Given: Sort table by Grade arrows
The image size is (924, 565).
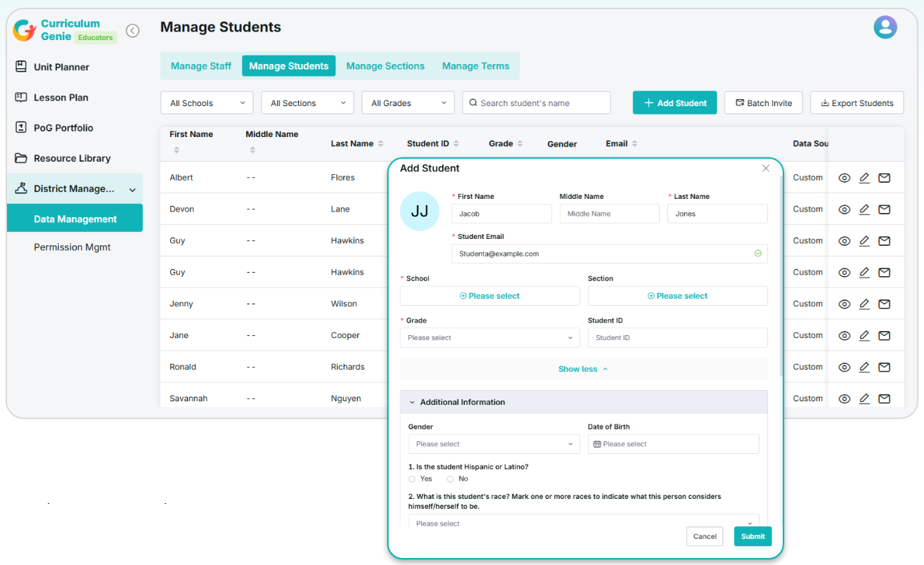Looking at the screenshot, I should tap(520, 143).
